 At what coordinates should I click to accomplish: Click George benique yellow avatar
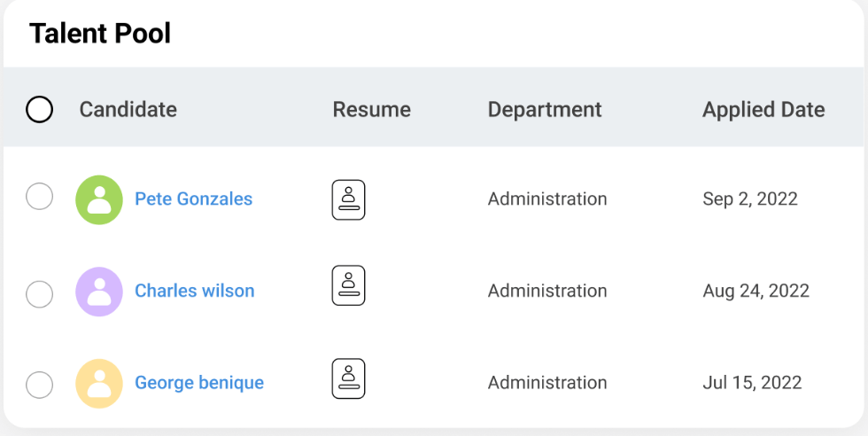[x=99, y=384]
